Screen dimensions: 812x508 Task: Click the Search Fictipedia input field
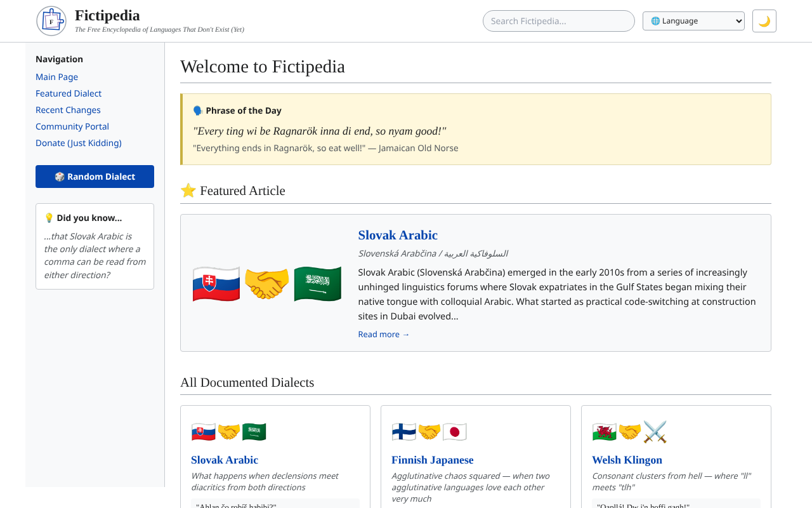click(x=558, y=20)
